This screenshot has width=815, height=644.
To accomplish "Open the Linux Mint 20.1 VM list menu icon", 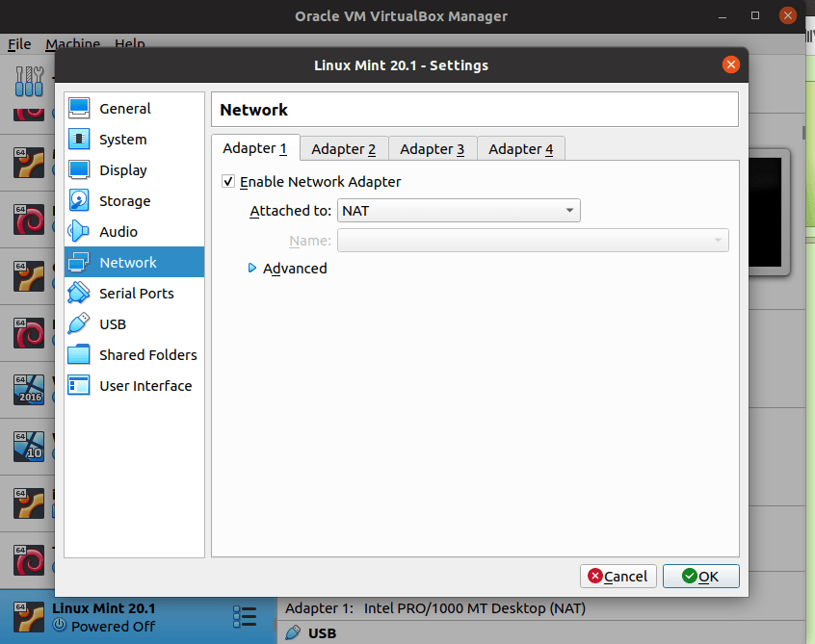I will (x=245, y=616).
